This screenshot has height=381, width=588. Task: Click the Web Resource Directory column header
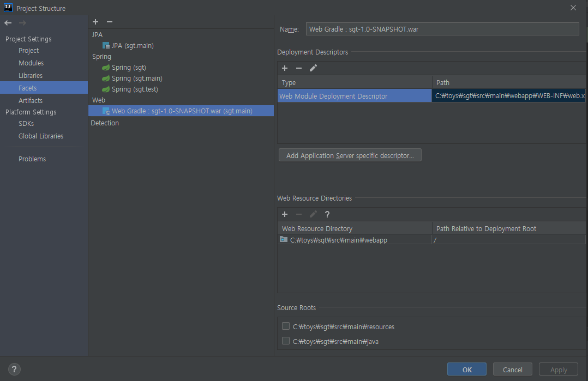355,228
